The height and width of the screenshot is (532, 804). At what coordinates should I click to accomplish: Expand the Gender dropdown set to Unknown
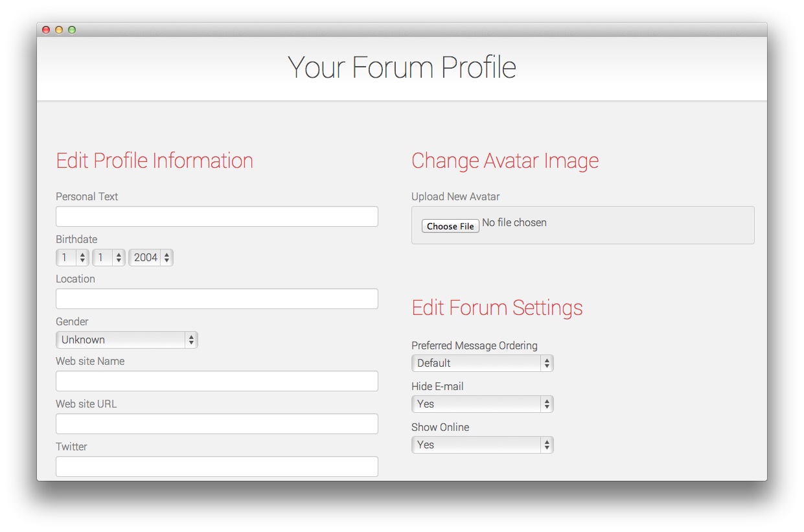point(127,340)
